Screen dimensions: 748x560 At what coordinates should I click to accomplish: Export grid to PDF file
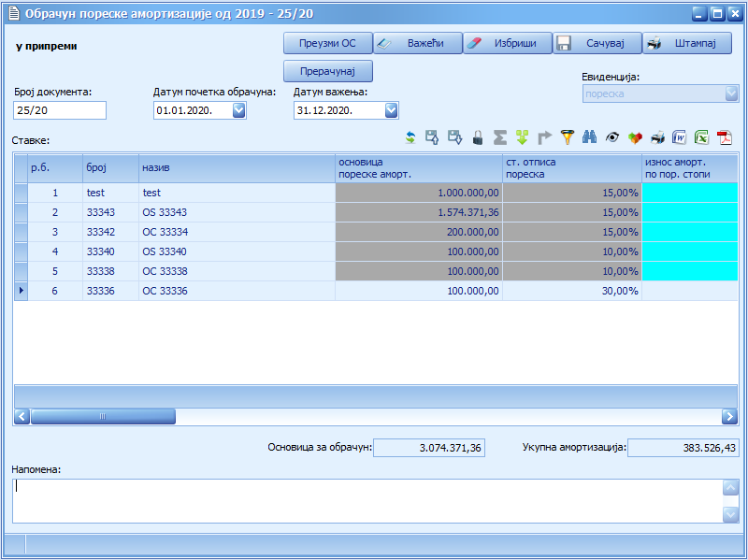pos(725,137)
